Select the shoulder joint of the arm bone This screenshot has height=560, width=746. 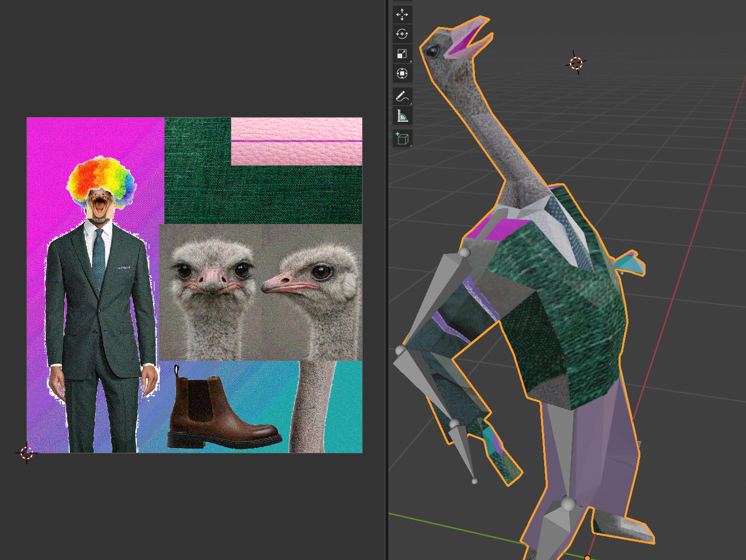[465, 252]
